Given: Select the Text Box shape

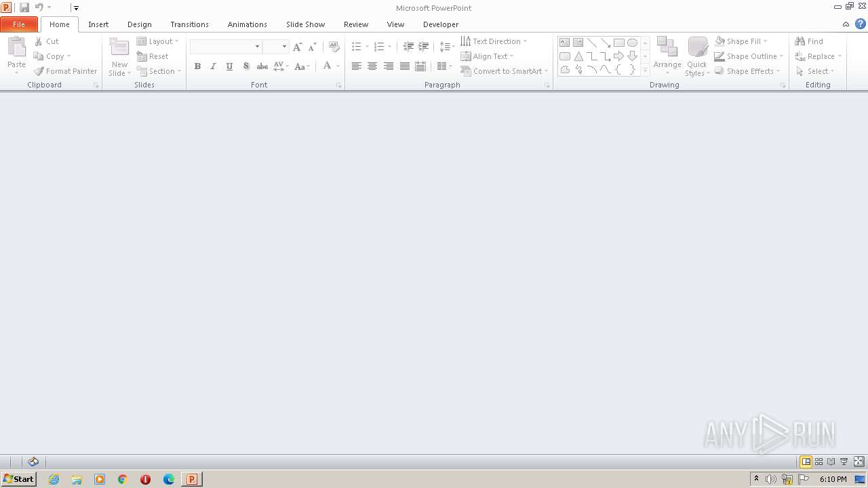Looking at the screenshot, I should click(x=564, y=42).
